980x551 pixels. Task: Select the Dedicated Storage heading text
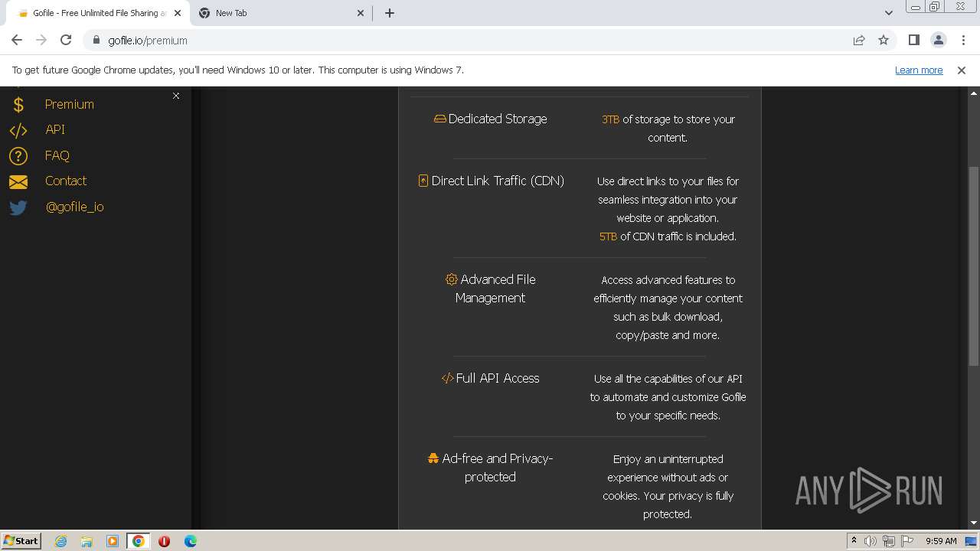click(498, 119)
